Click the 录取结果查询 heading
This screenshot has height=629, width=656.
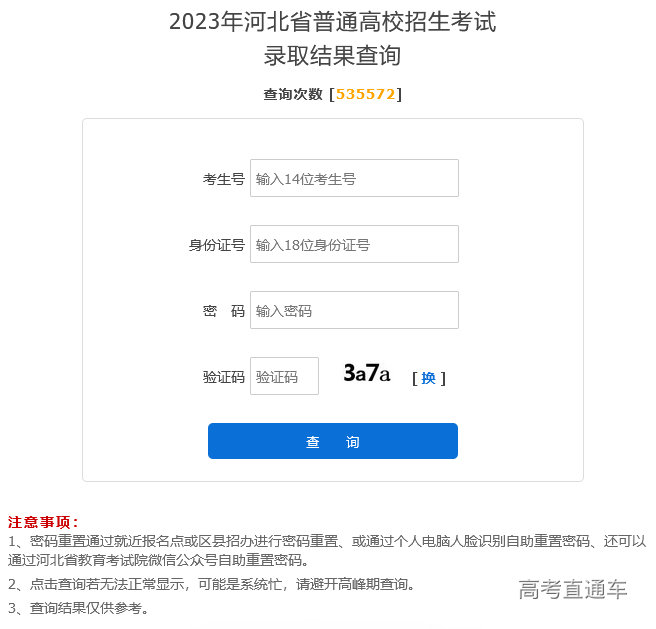[332, 56]
